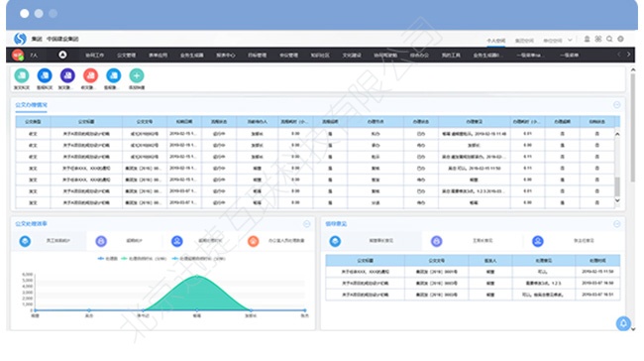This screenshot has height=361, width=644.
Task: Open 我的工具 menu
Action: [451, 56]
